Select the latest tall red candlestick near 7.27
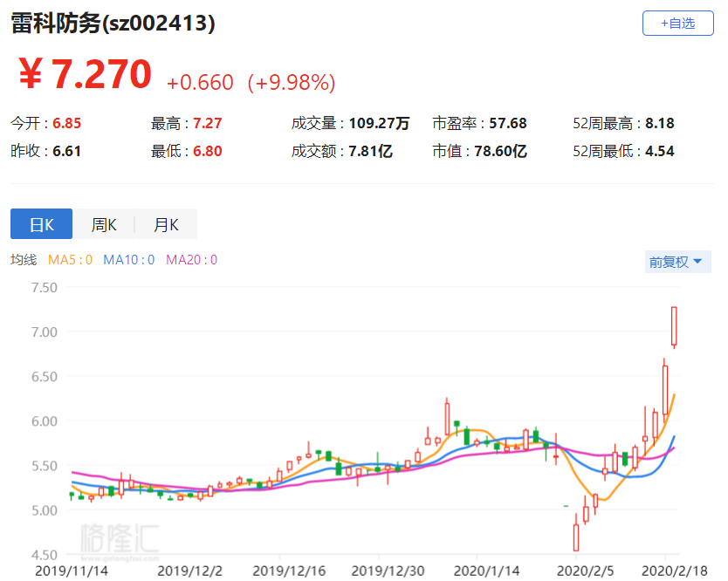Image resolution: width=728 pixels, height=581 pixels. pyautogui.click(x=674, y=326)
